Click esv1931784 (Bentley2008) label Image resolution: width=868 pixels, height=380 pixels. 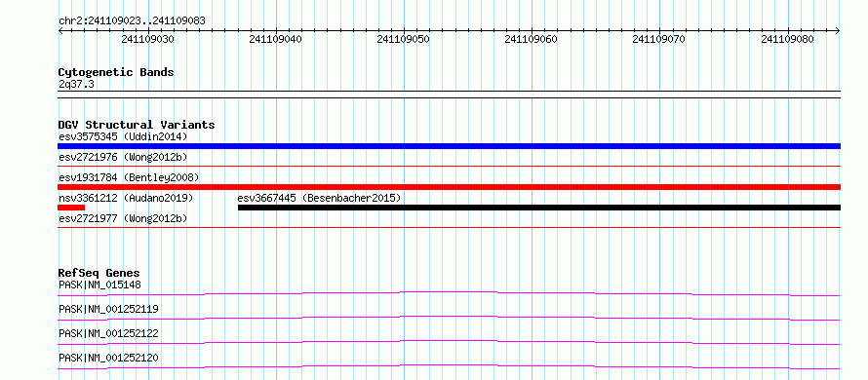(129, 177)
